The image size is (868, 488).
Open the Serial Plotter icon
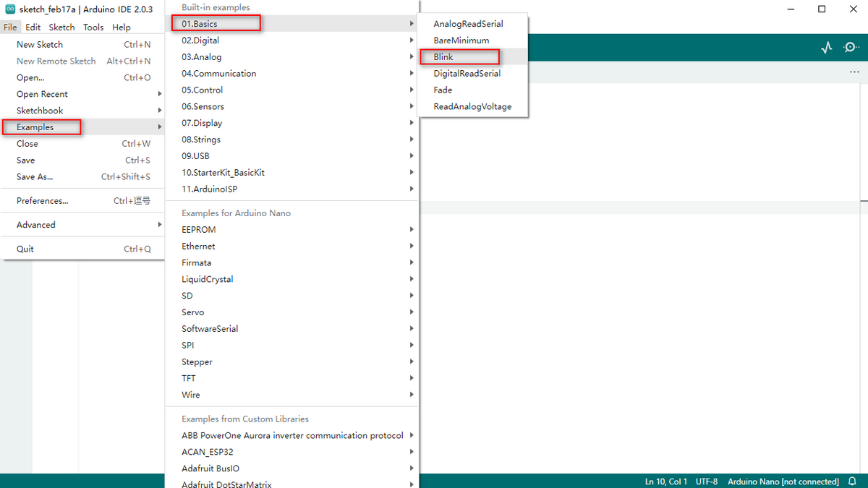pyautogui.click(x=827, y=48)
